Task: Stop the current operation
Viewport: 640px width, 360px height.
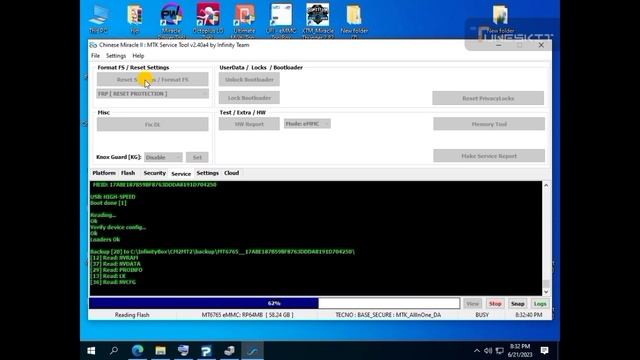Action: (495, 304)
